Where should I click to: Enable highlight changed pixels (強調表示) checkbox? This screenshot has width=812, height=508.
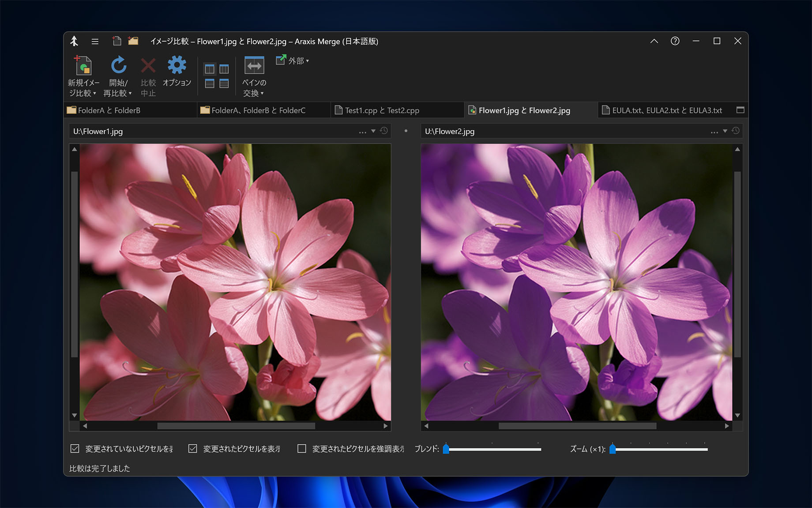(x=302, y=449)
